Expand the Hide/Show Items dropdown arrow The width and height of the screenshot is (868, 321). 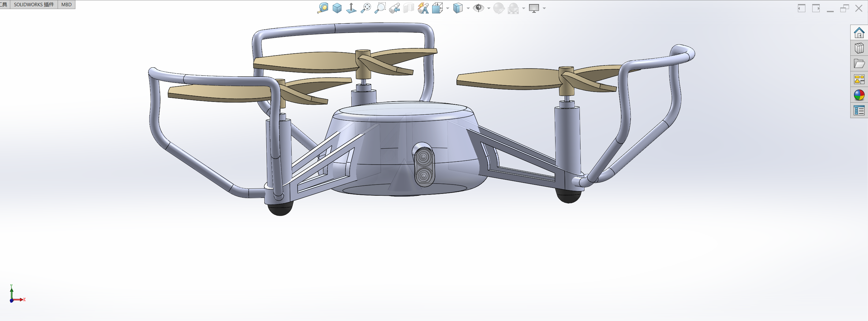(489, 8)
